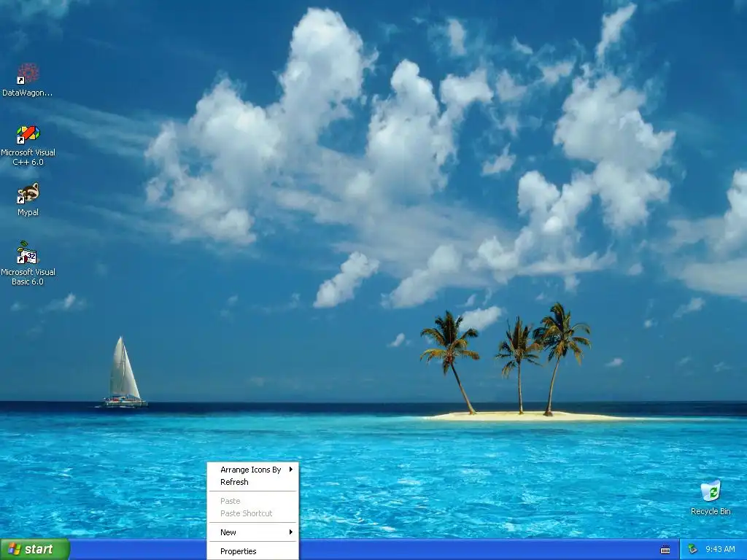
Task: Click the arrow beside New
Action: tap(290, 532)
